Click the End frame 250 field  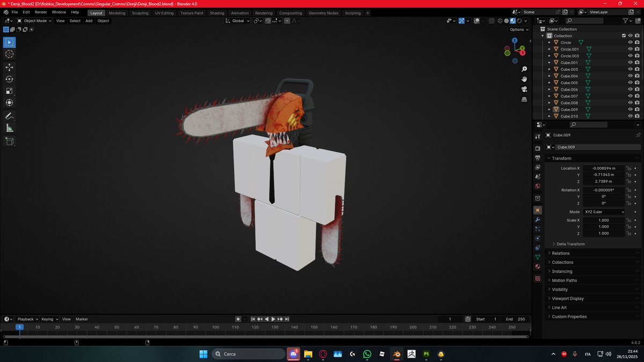point(516,319)
